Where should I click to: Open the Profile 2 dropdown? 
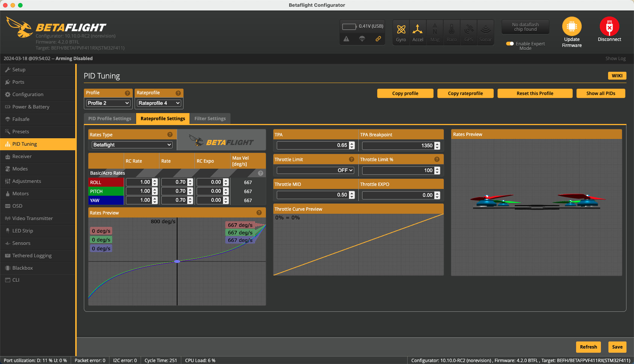[x=108, y=103]
